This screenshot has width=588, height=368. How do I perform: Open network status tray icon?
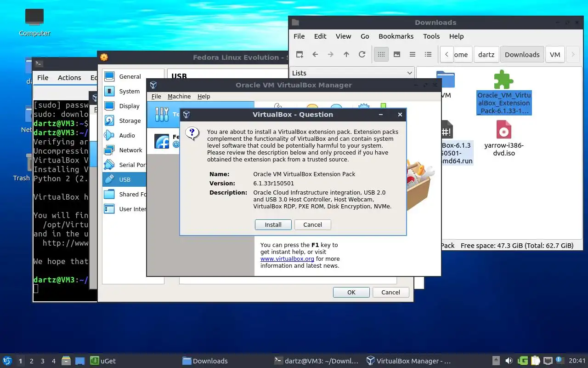click(548, 361)
